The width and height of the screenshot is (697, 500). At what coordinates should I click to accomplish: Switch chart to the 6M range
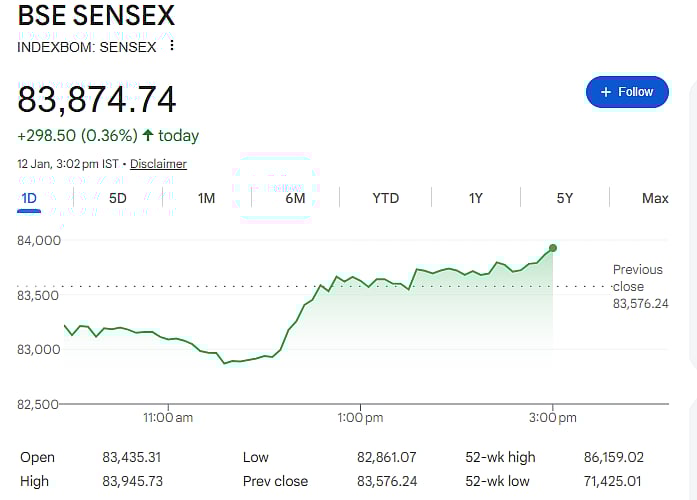point(295,198)
